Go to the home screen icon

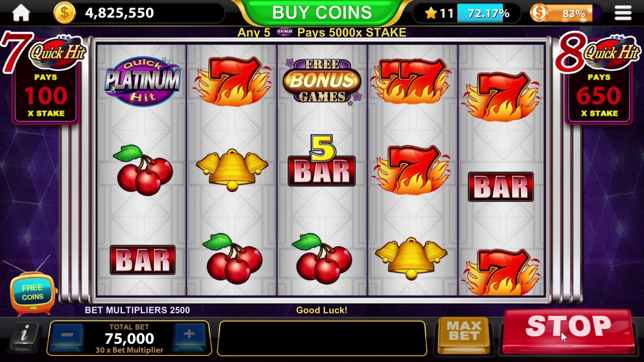point(21,13)
